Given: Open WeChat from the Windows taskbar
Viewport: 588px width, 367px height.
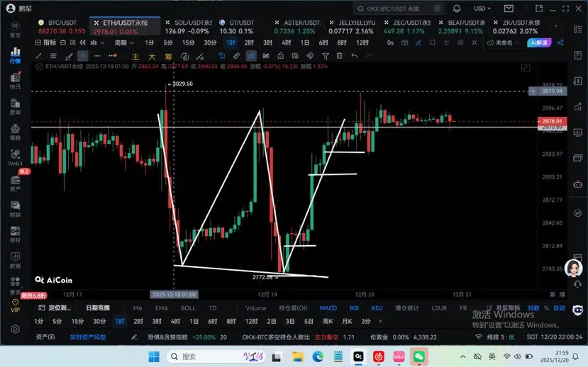Looking at the screenshot, I should click(x=419, y=356).
